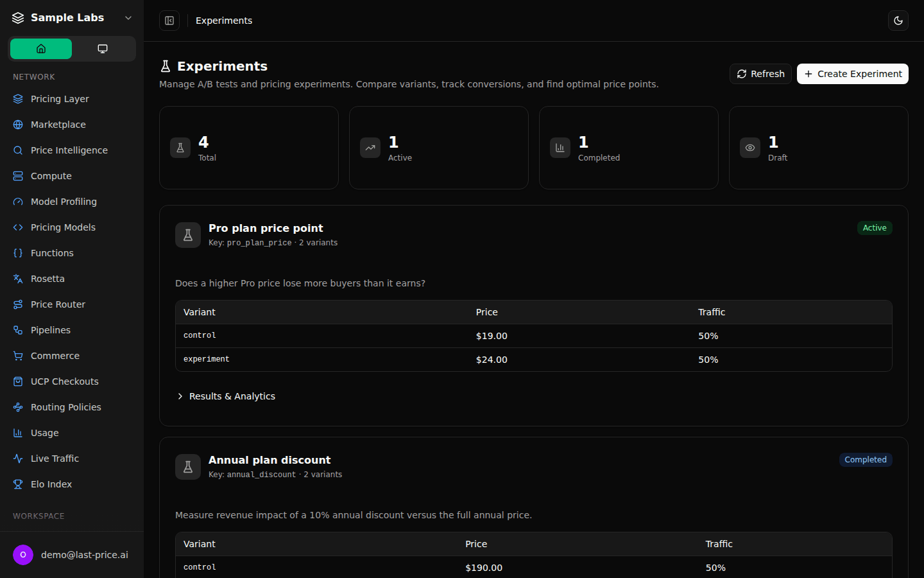Click the Routing Policies icon

click(18, 407)
